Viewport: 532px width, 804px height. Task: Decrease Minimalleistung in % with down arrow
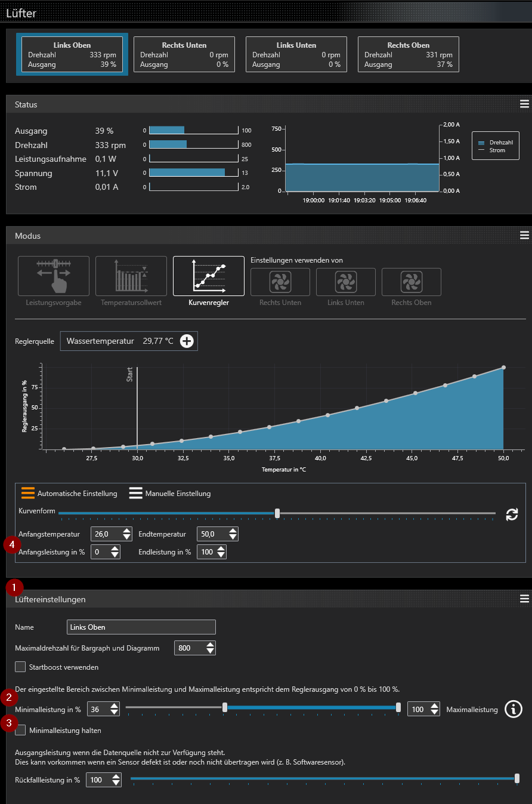coord(114,713)
